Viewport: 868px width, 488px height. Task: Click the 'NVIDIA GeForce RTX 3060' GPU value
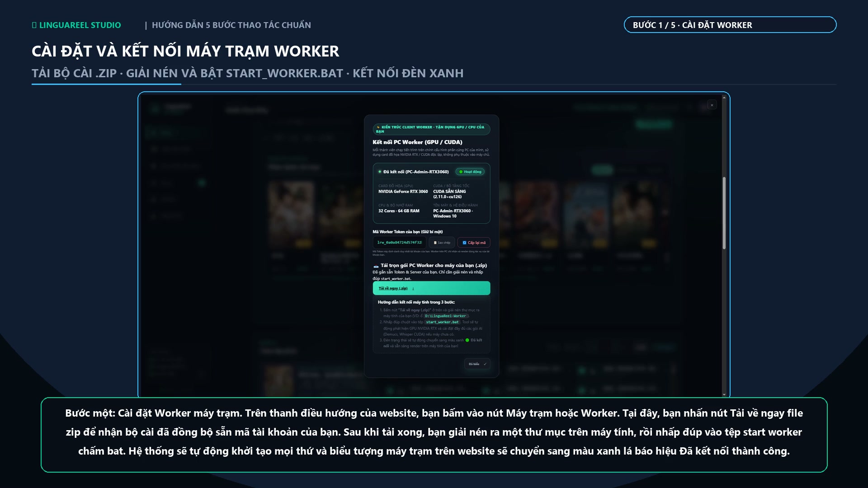tap(403, 192)
